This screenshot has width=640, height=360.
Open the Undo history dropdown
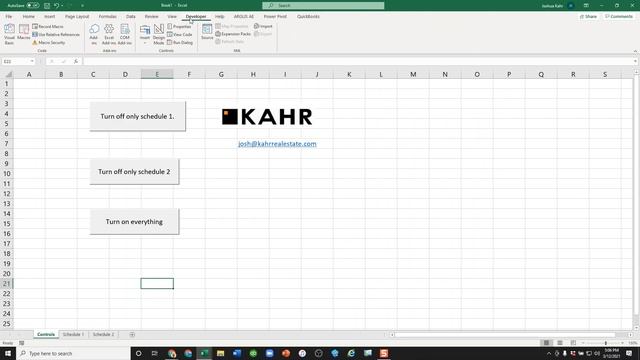pos(62,5)
